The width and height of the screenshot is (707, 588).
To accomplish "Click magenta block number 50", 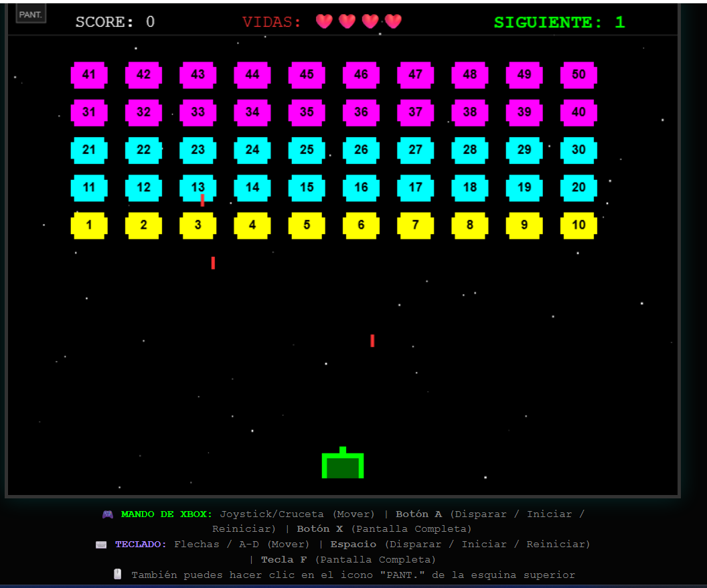I will click(x=579, y=75).
